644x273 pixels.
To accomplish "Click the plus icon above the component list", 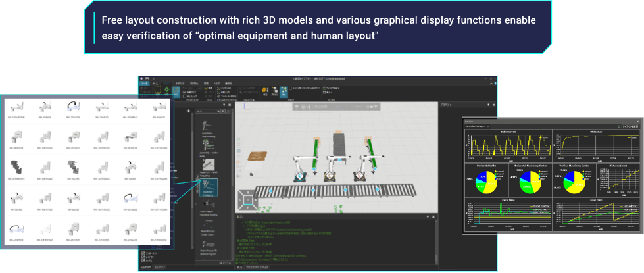I will click(189, 111).
